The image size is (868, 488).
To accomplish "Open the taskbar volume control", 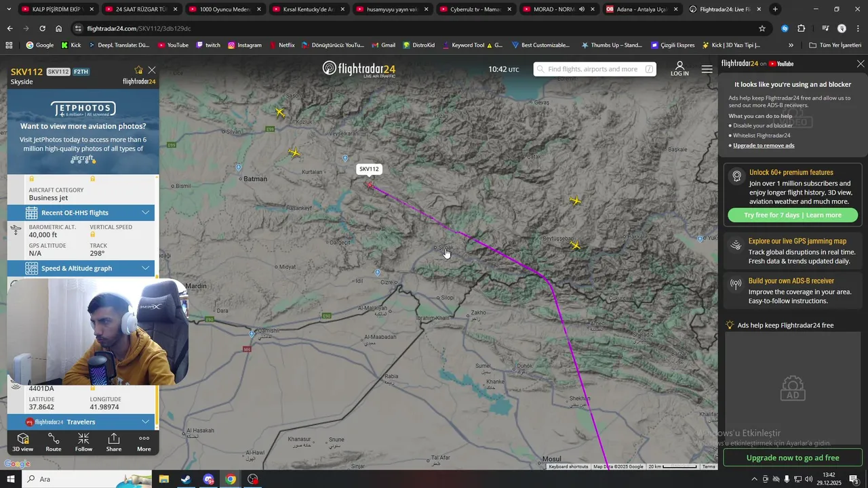I will [x=808, y=479].
